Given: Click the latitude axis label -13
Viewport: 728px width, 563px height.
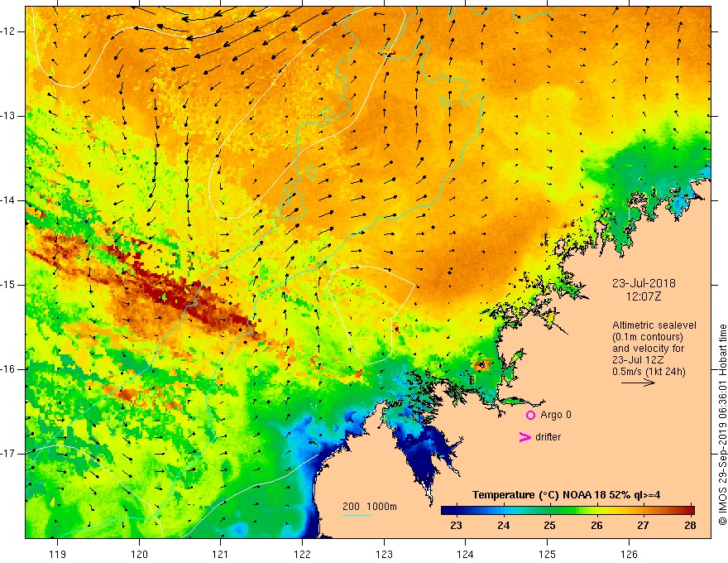Looking at the screenshot, I should click(8, 116).
